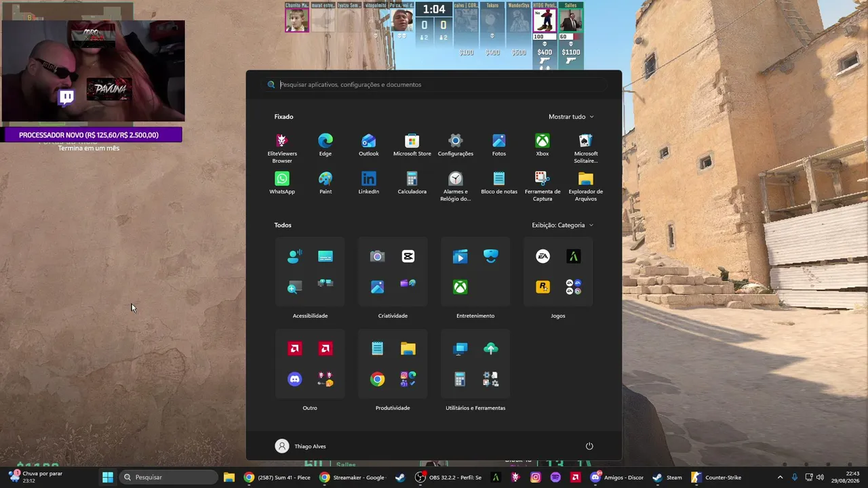868x488 pixels.
Task: Launch Microsoft Solitaire pinned app
Action: tap(586, 148)
